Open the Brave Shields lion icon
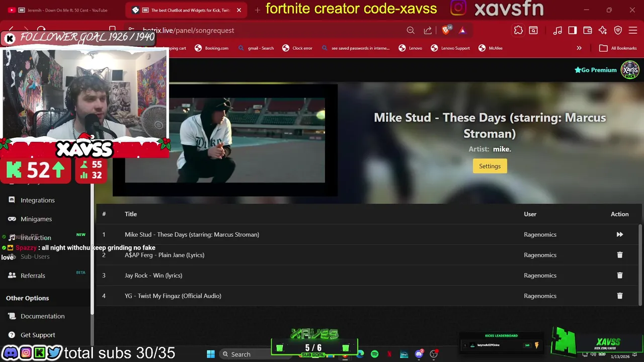Viewport: 644px width, 362px height. click(x=446, y=30)
